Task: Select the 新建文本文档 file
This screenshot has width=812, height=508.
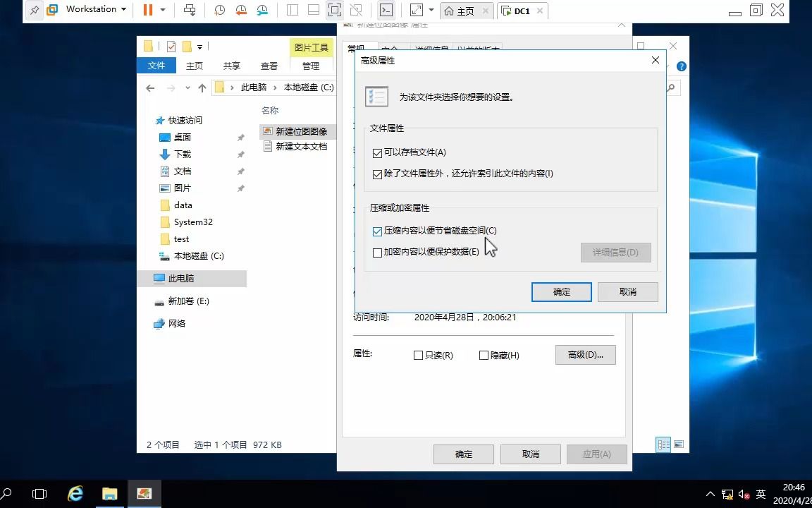Action: point(302,147)
